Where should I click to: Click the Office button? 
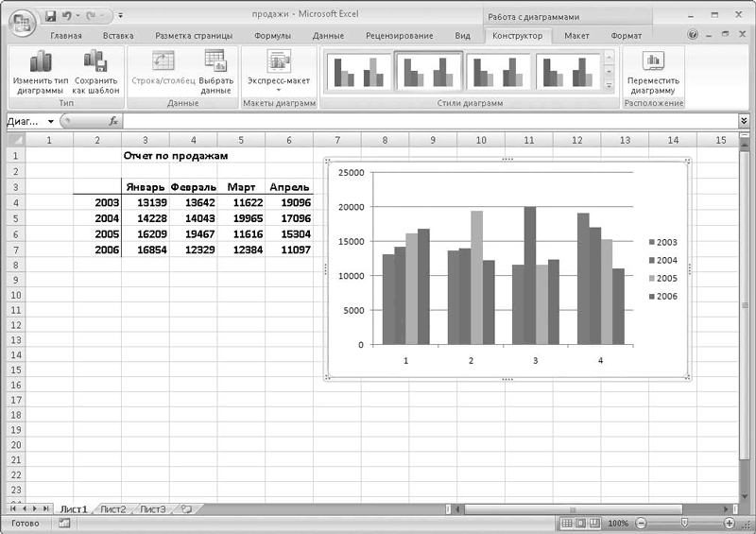[23, 21]
